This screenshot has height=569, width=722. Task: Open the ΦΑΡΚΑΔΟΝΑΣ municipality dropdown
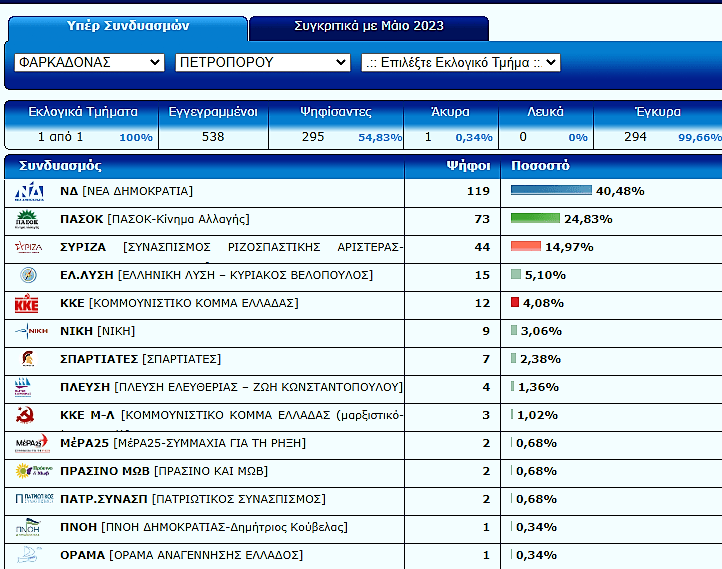pos(89,63)
